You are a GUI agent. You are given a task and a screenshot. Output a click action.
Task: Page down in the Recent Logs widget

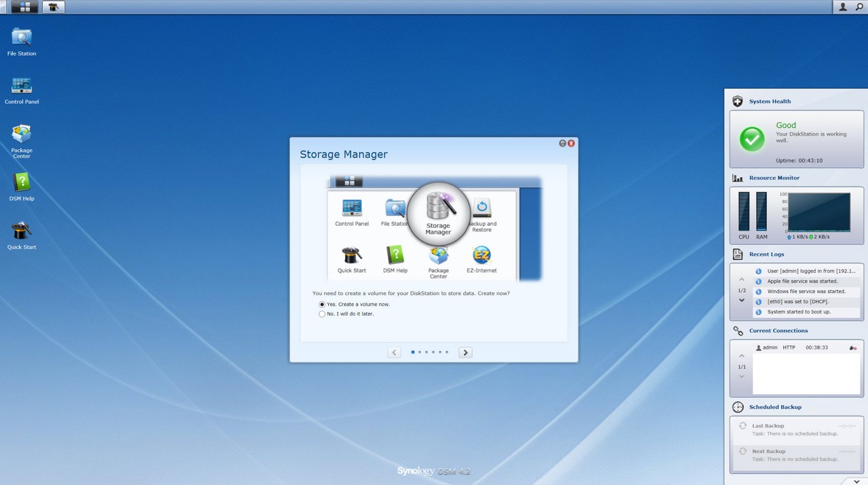[741, 300]
